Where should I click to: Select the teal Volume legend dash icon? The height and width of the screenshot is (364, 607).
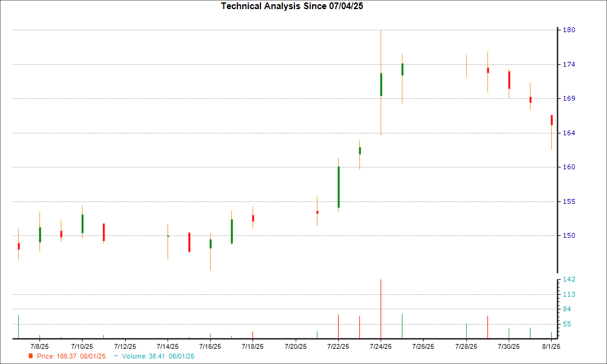(x=116, y=356)
